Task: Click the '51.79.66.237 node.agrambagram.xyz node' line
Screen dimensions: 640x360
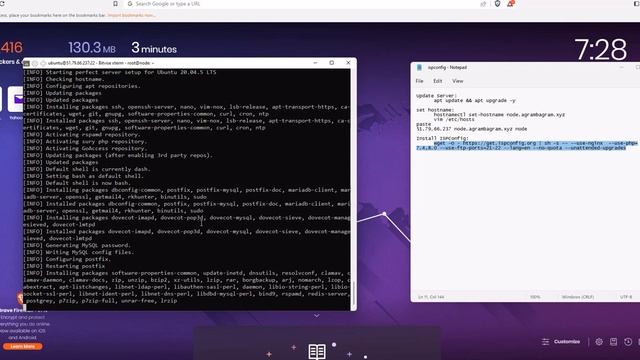Action: pyautogui.click(x=471, y=129)
